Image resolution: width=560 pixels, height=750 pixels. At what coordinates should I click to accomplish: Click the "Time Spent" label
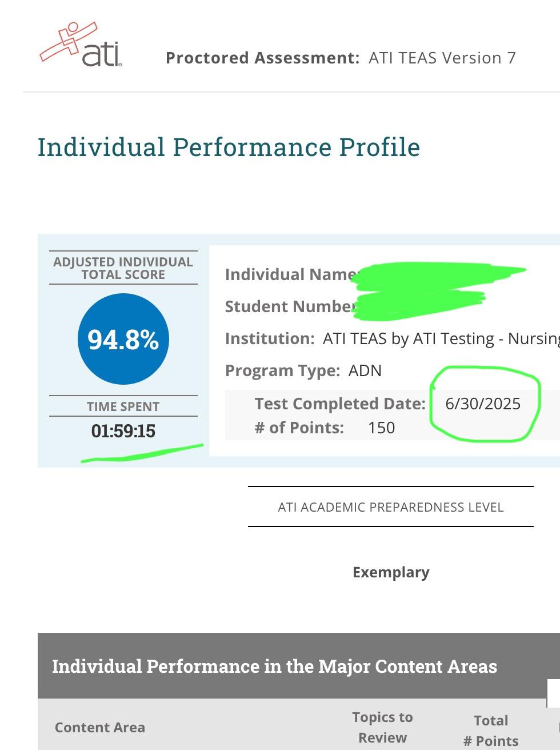[x=123, y=406]
